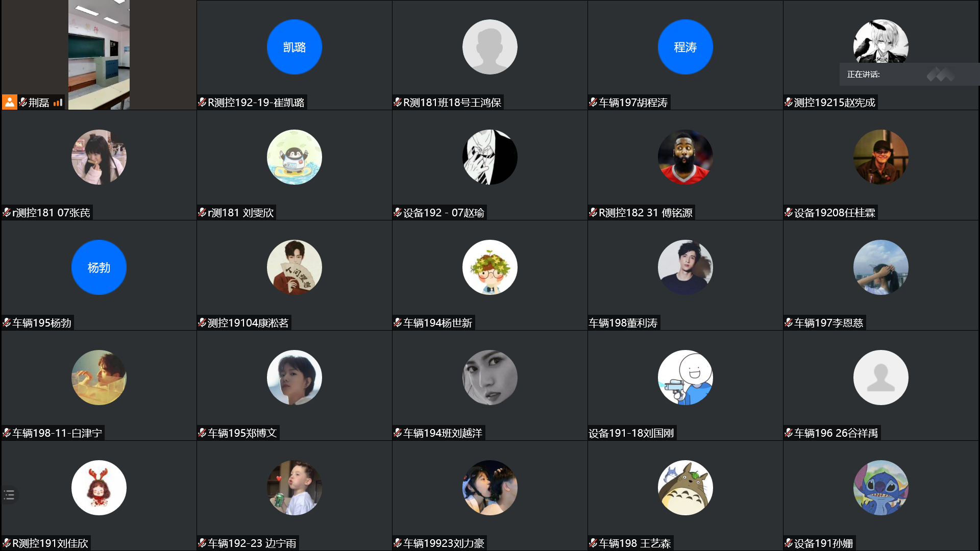
Task: Click muted microphone icon for R测控192-19-崔凯璐
Action: click(202, 103)
